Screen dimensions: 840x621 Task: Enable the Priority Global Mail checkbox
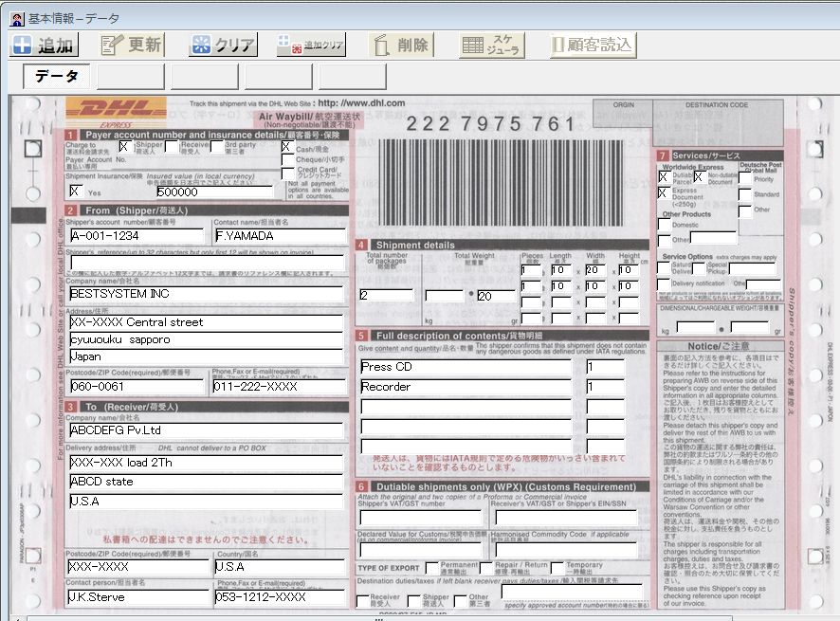pos(745,178)
